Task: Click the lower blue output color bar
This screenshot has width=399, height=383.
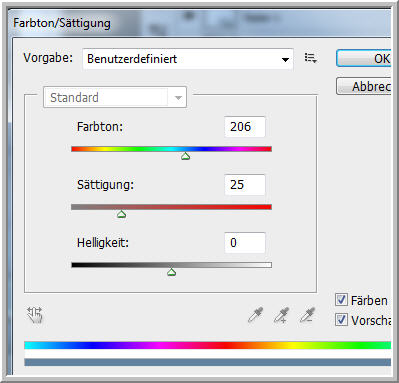Action: click(x=207, y=362)
